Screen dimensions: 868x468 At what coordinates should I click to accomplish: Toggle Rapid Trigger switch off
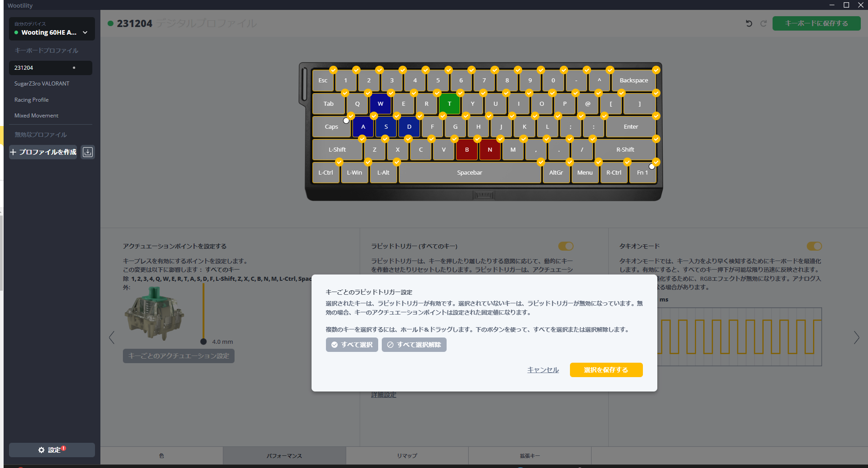coord(566,246)
